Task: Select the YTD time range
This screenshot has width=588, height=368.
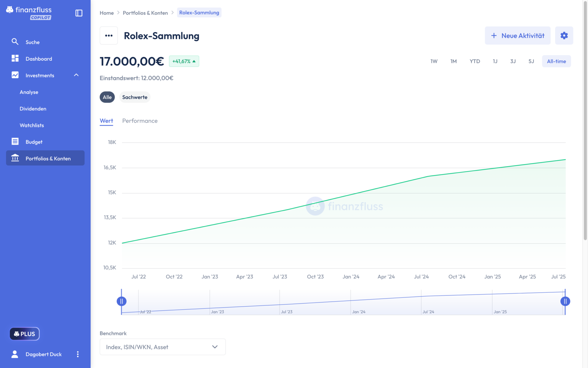Action: point(475,61)
